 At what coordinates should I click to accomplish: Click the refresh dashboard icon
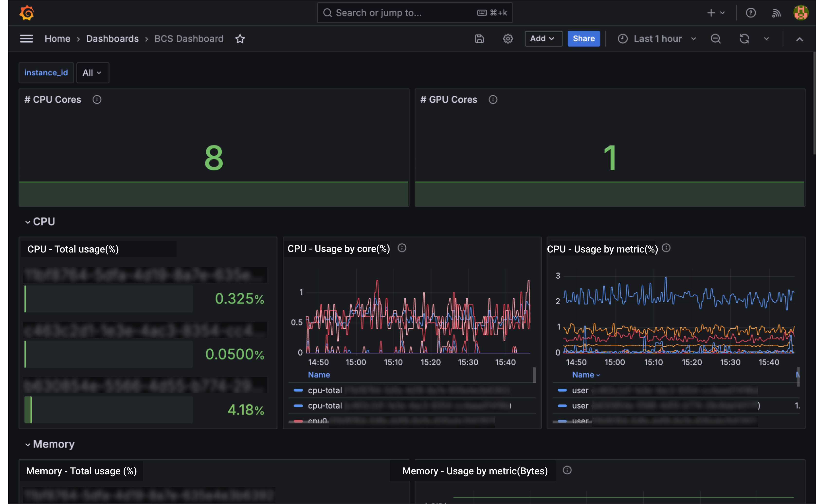point(744,39)
